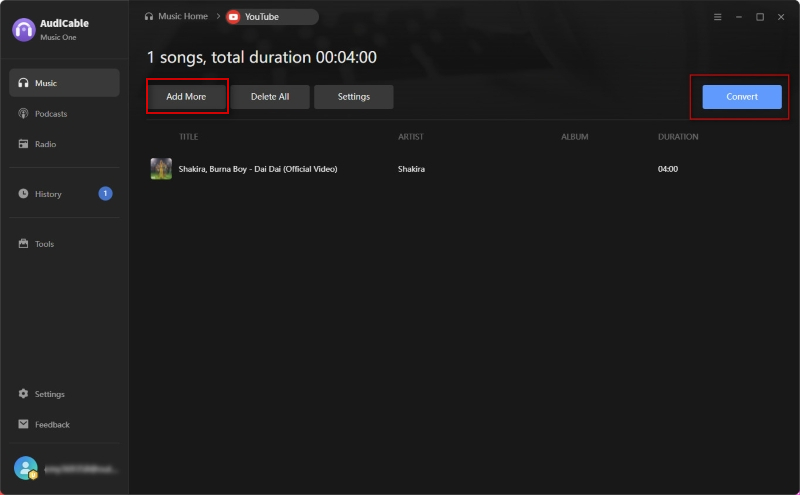The height and width of the screenshot is (495, 800).
Task: Click the DURATION column header
Action: tap(678, 137)
